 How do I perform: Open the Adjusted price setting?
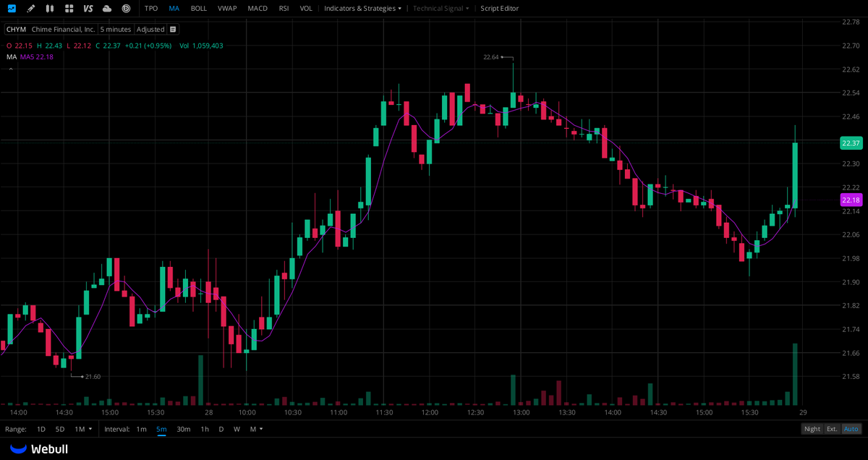click(x=150, y=30)
